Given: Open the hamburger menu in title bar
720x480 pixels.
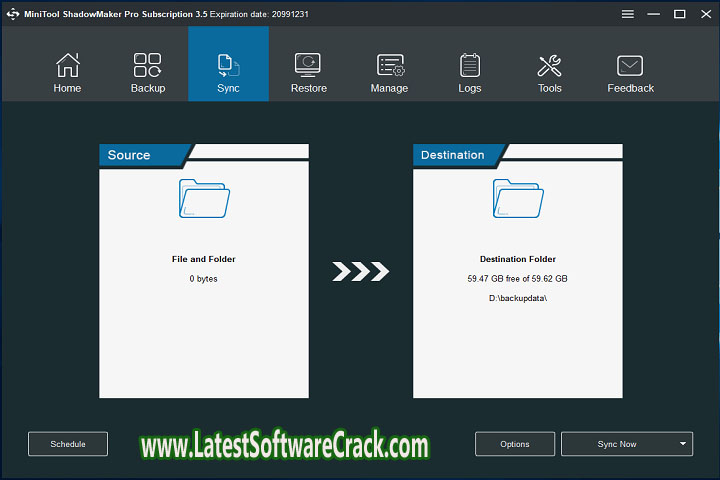Looking at the screenshot, I should coord(628,14).
